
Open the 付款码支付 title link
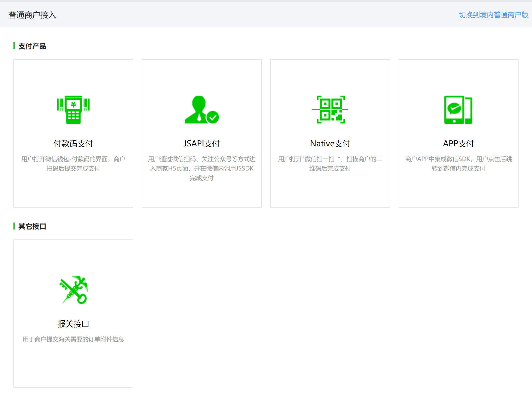coord(73,144)
